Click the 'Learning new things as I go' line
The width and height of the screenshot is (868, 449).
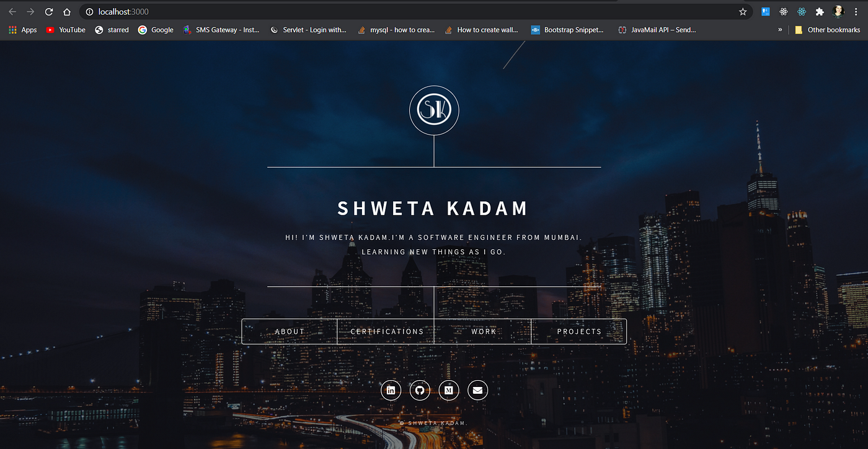[434, 252]
